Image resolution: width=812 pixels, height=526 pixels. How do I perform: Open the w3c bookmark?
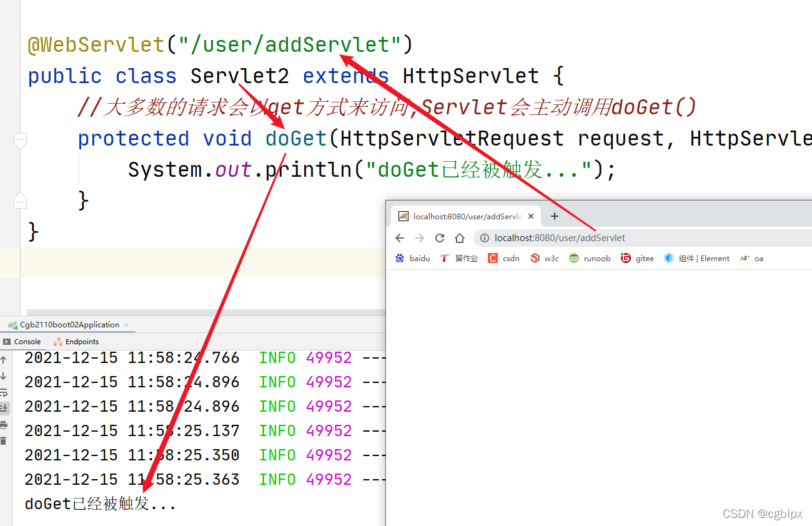point(545,259)
